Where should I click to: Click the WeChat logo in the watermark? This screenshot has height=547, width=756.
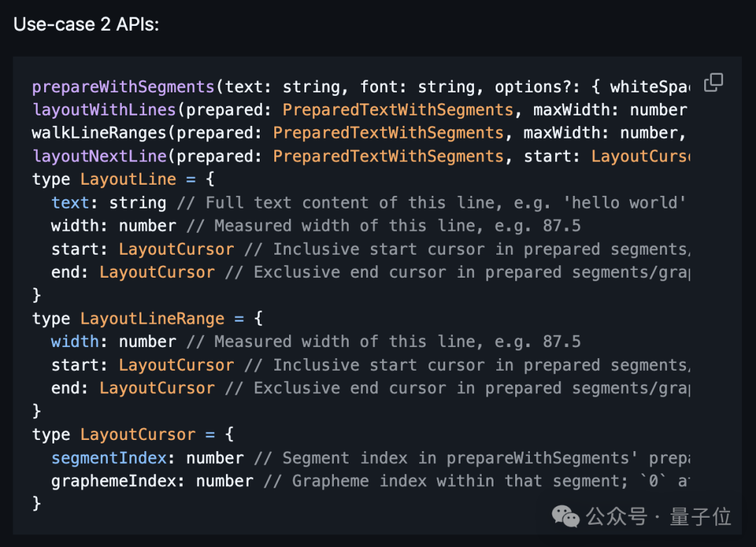566,516
